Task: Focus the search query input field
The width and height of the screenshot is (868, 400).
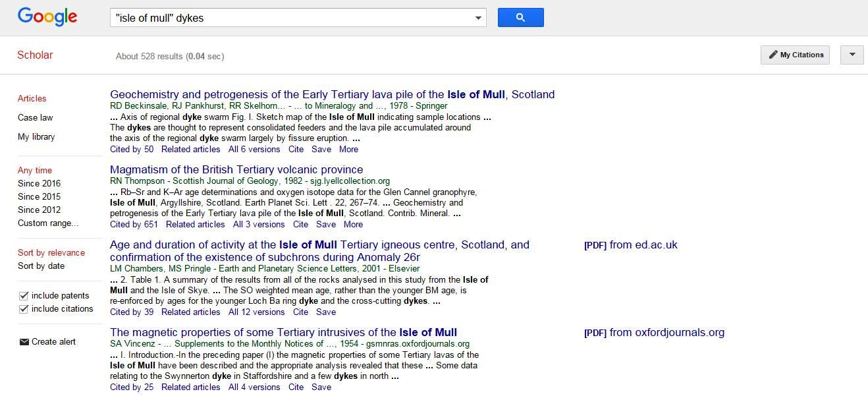Action: coord(290,18)
